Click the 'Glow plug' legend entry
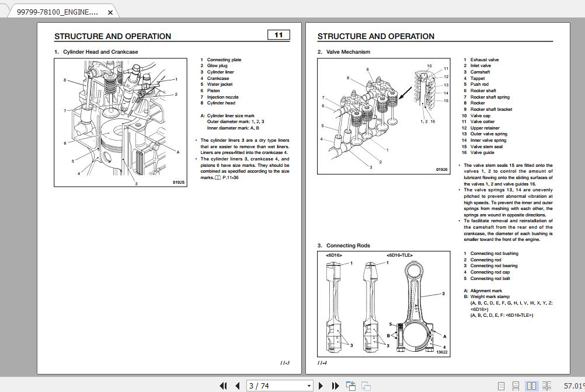The image size is (585, 392). (x=217, y=65)
